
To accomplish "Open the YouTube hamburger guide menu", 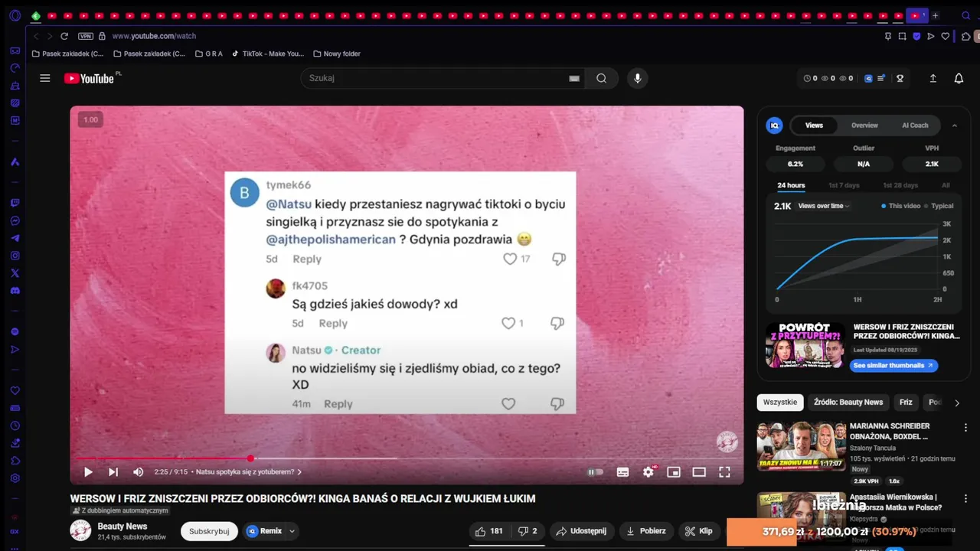I will [x=45, y=78].
